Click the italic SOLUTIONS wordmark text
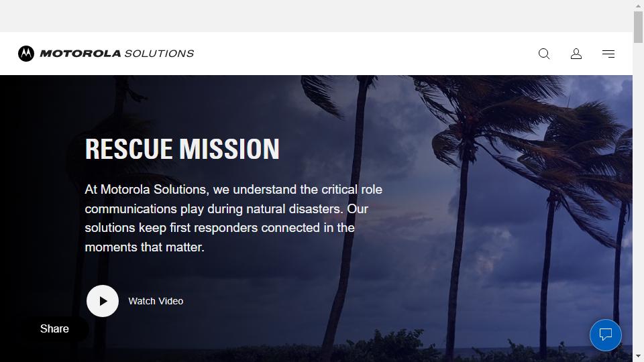 pos(159,54)
